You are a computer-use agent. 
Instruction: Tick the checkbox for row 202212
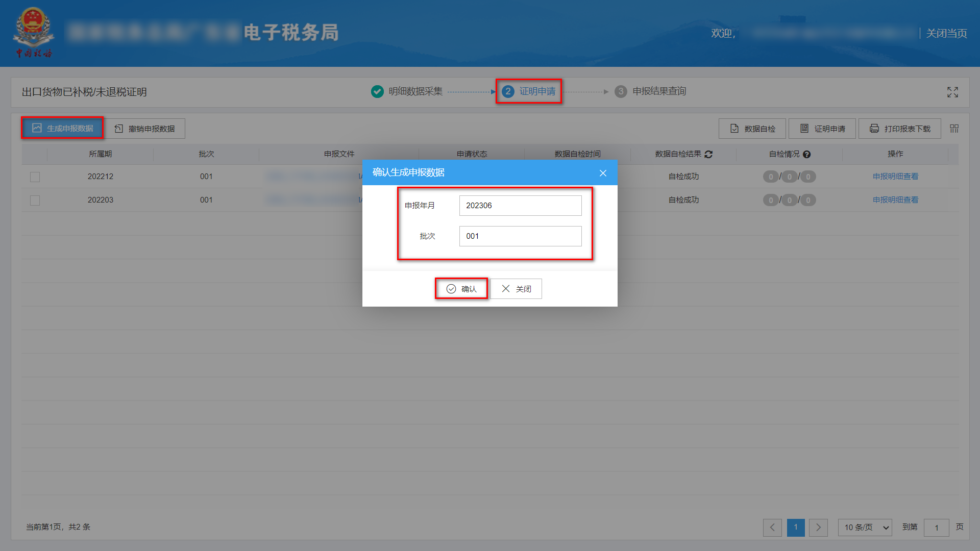click(35, 177)
